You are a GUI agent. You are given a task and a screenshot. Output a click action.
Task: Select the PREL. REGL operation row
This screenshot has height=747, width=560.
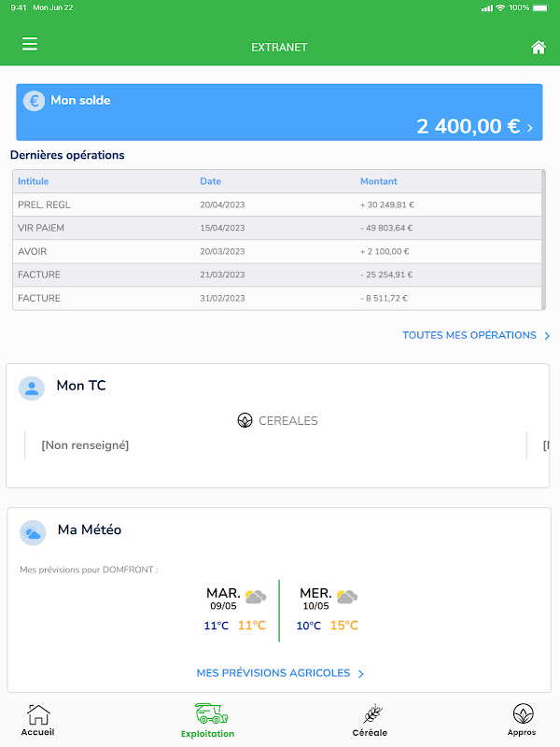277,204
